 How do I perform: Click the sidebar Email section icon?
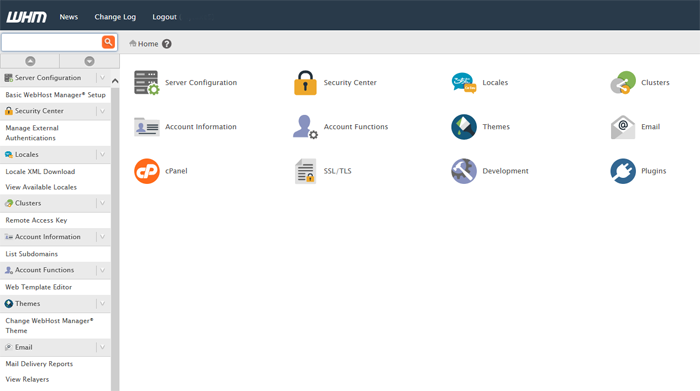tap(8, 347)
